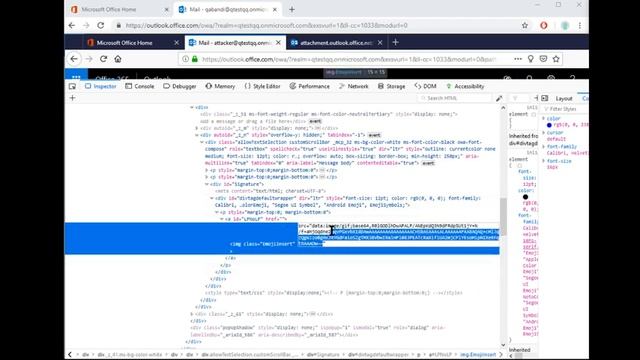Expand second p margin-top:0 node
This screenshot has height=360, width=640.
tap(207, 177)
